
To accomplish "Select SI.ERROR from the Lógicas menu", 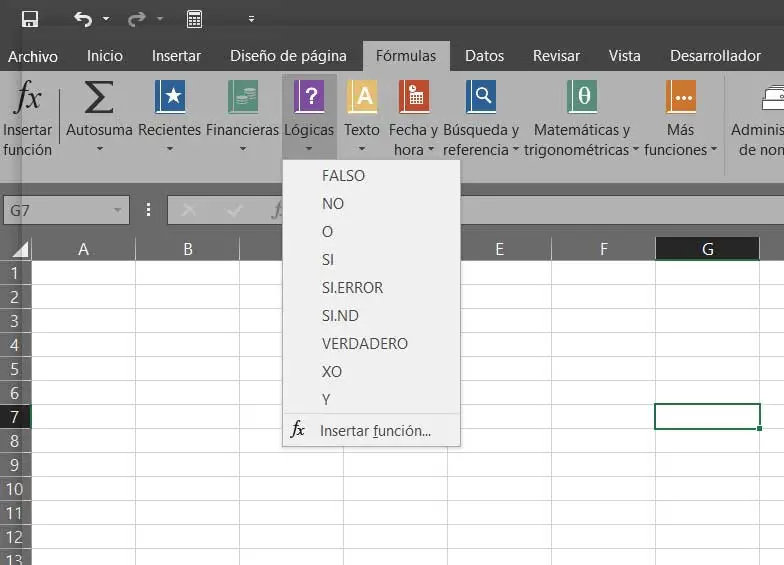I will pos(352,288).
